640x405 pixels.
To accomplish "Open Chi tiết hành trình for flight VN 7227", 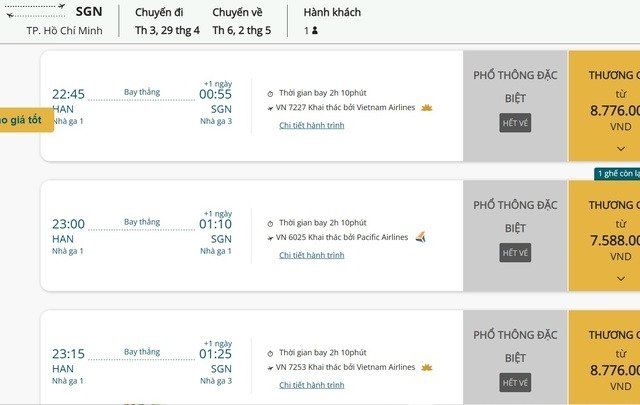I will [311, 125].
